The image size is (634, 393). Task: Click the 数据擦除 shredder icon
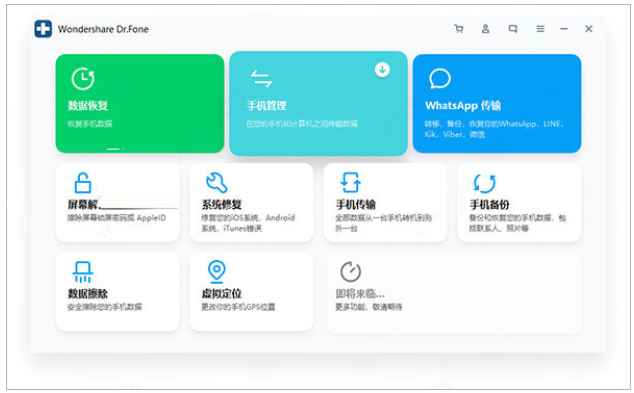coord(83,272)
